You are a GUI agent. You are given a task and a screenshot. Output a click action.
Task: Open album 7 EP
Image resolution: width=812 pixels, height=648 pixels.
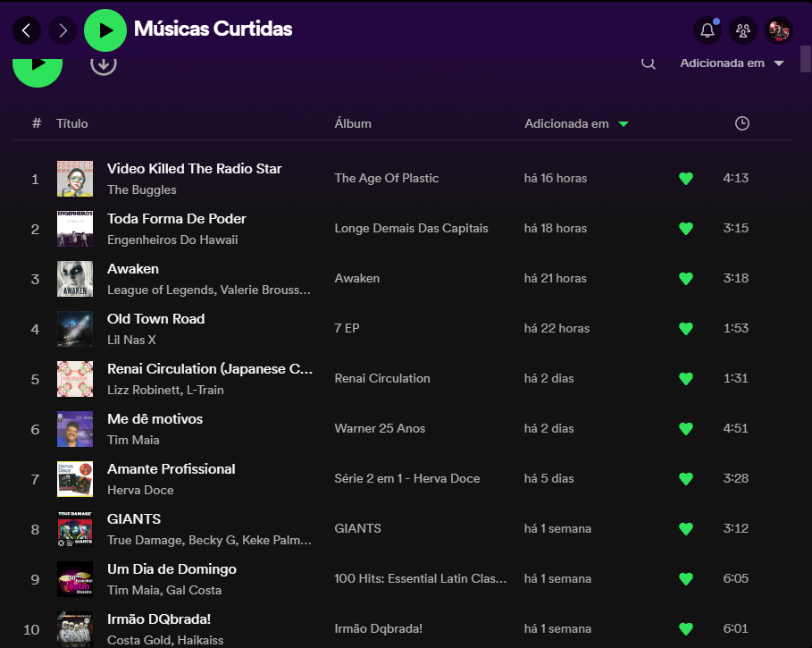pyautogui.click(x=347, y=328)
